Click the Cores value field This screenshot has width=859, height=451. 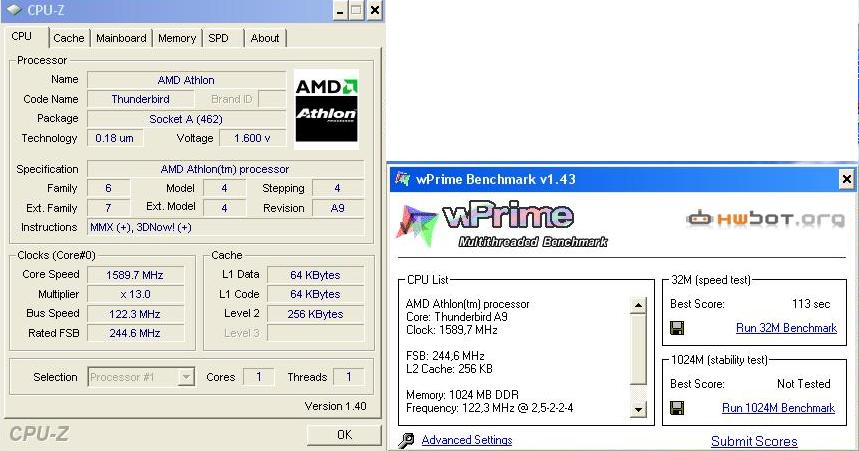coord(259,377)
